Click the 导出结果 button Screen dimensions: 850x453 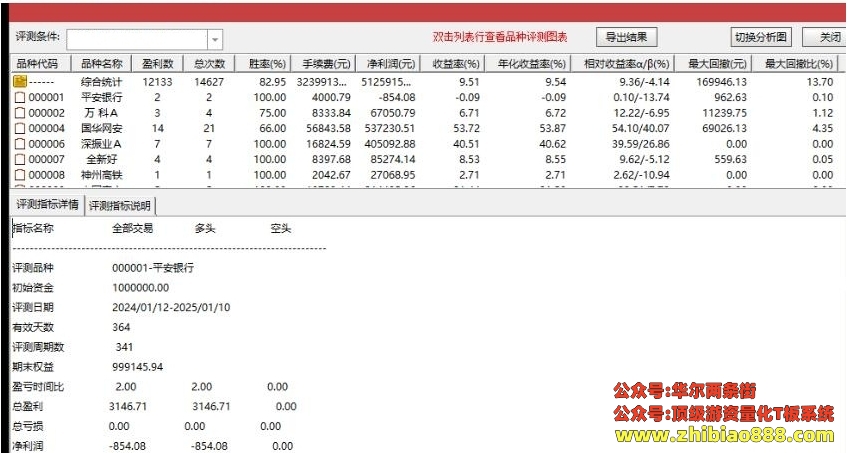(x=626, y=37)
